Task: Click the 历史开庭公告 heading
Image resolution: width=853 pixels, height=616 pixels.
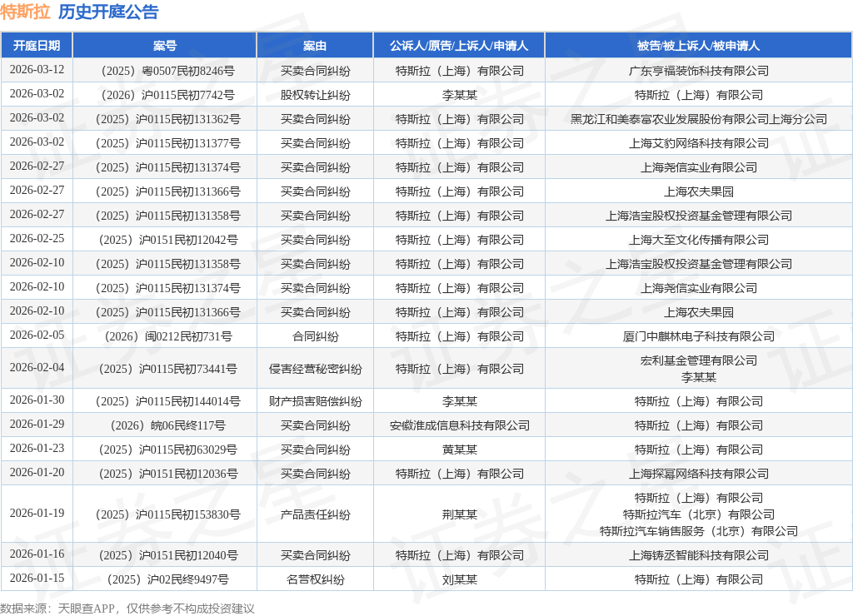Action: [108, 12]
